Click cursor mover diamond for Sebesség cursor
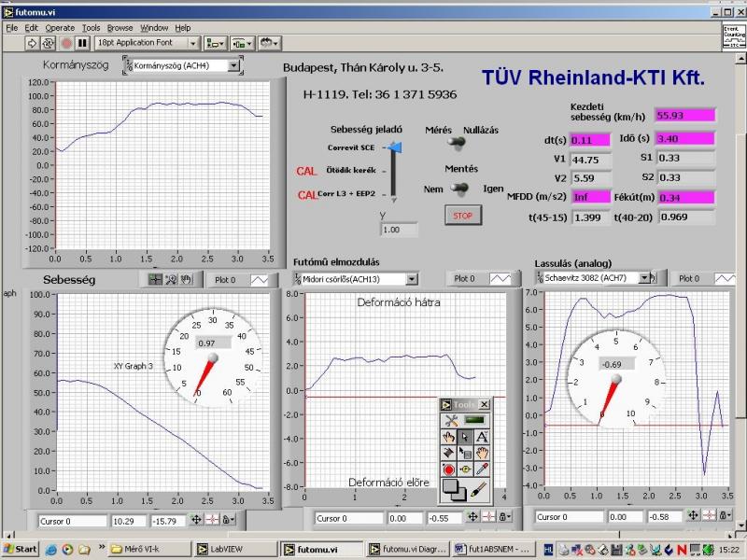The height and width of the screenshot is (560, 747). [196, 520]
